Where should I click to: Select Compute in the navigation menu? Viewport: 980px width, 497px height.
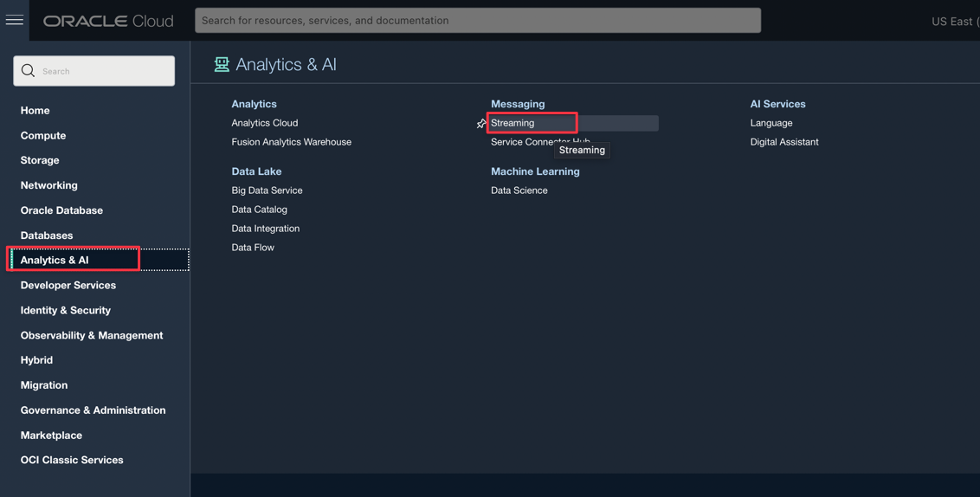pyautogui.click(x=43, y=136)
